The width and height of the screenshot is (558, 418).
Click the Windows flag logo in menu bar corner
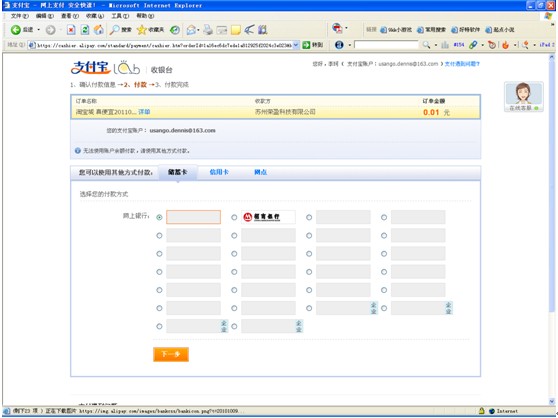pos(548,16)
